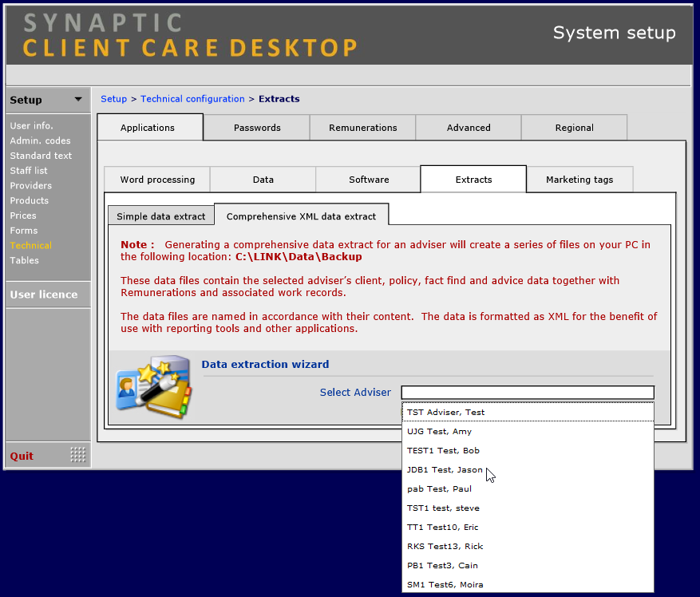Pick pab Test, Paul from dropdown
Image resolution: width=700 pixels, height=597 pixels.
click(x=528, y=489)
